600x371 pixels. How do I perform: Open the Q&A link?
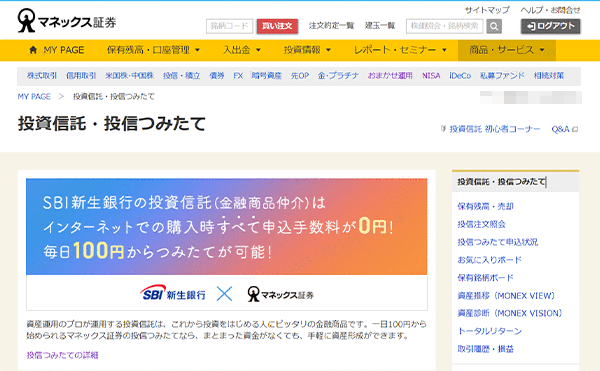[561, 129]
